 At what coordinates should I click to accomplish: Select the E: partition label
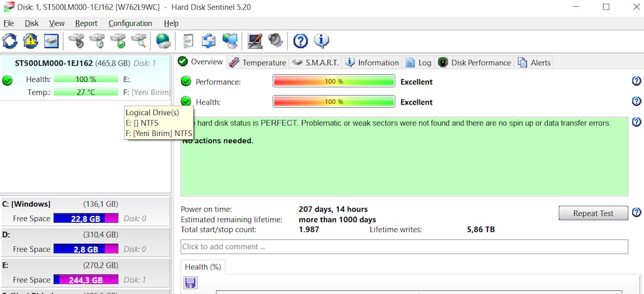(x=5, y=265)
